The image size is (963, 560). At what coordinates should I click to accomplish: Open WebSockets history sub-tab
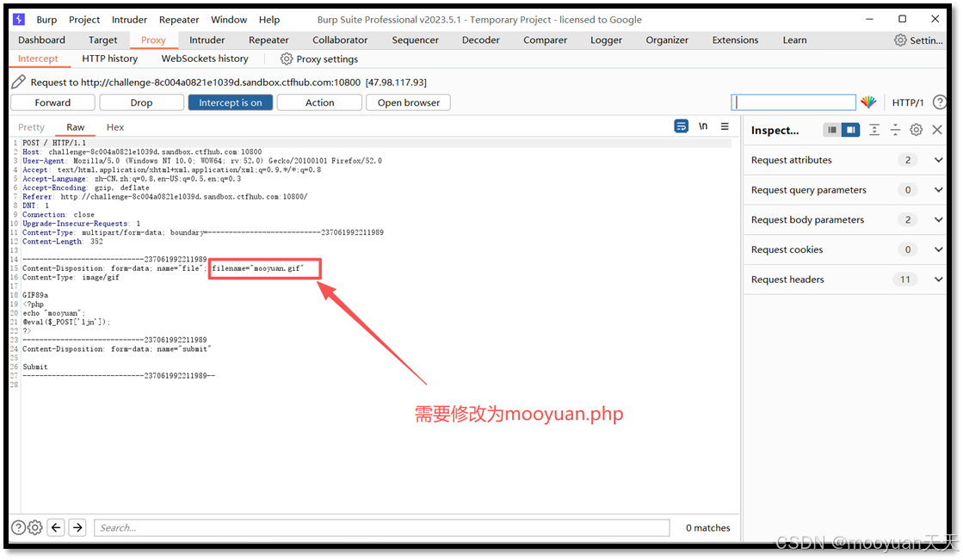click(205, 59)
